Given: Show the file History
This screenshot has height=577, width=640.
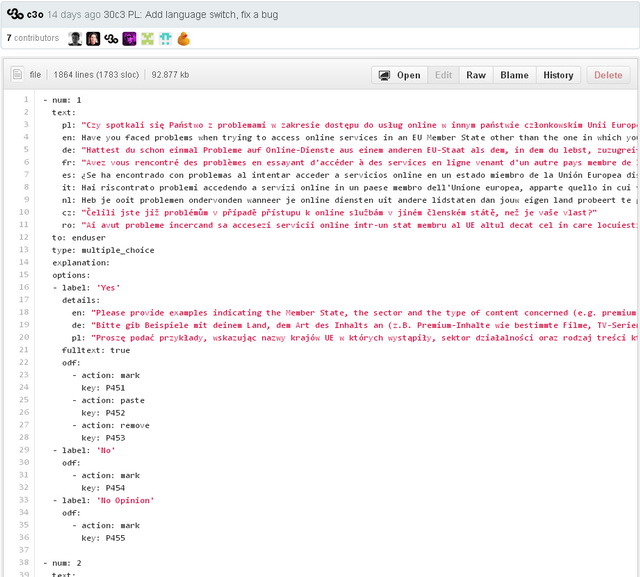Looking at the screenshot, I should tap(558, 75).
